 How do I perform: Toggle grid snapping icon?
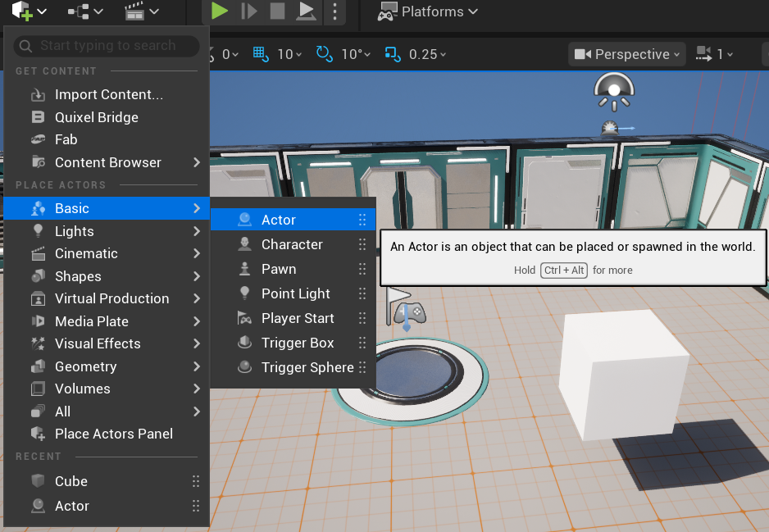(x=261, y=54)
